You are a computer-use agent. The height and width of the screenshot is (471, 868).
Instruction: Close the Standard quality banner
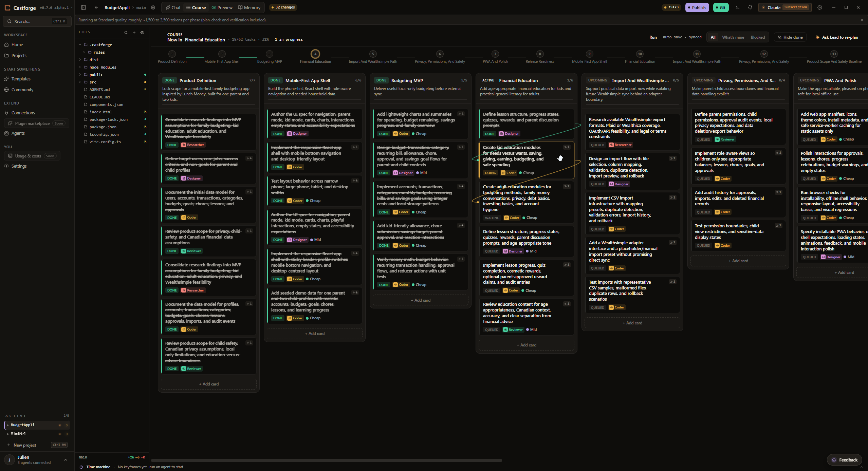[x=862, y=20]
